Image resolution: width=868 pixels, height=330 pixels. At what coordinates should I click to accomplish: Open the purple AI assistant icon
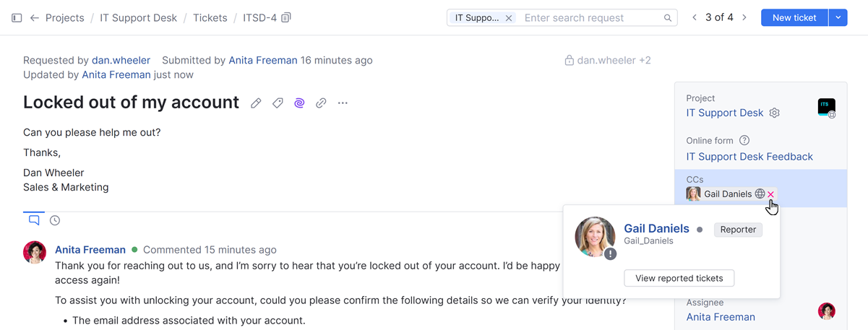(299, 103)
